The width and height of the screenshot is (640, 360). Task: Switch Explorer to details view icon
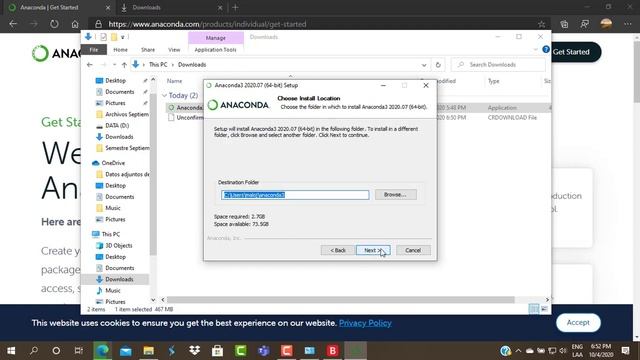click(533, 309)
